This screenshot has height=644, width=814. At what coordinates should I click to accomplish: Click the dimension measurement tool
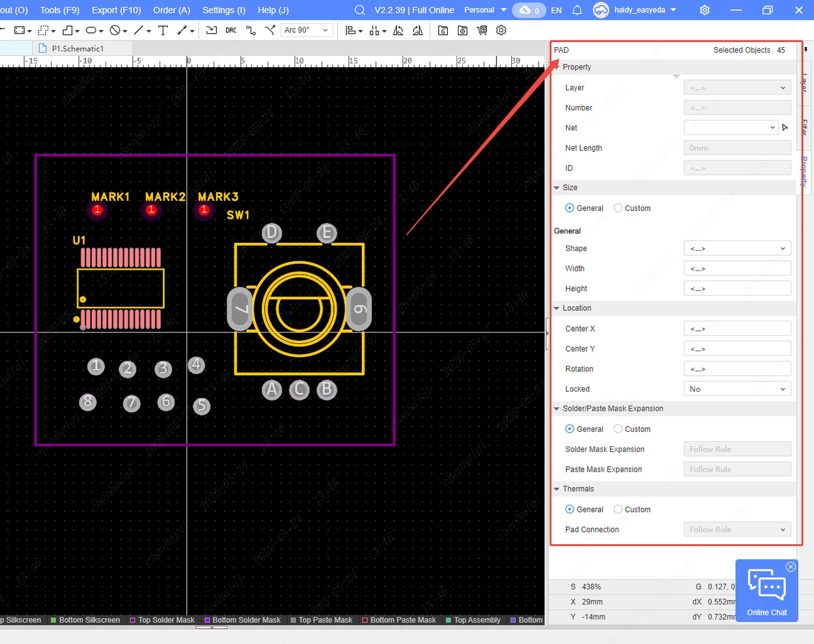183,31
